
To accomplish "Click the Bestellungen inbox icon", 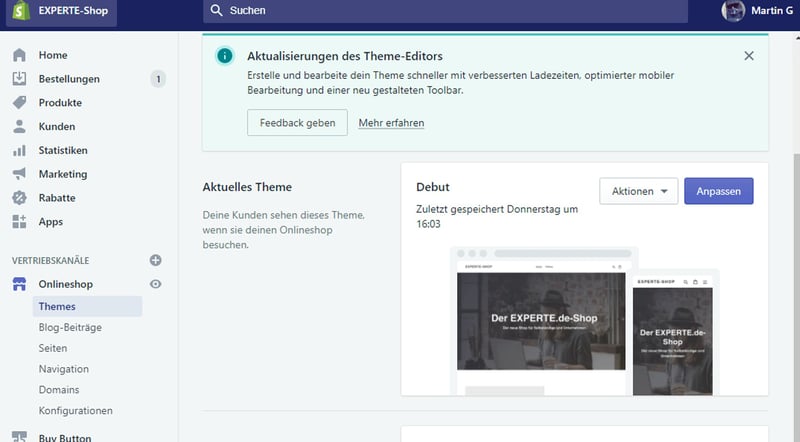I will [x=19, y=79].
